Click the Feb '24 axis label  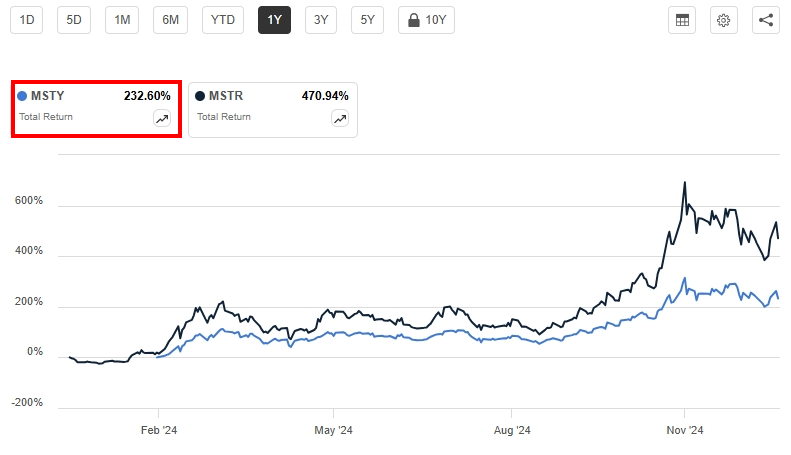click(159, 430)
